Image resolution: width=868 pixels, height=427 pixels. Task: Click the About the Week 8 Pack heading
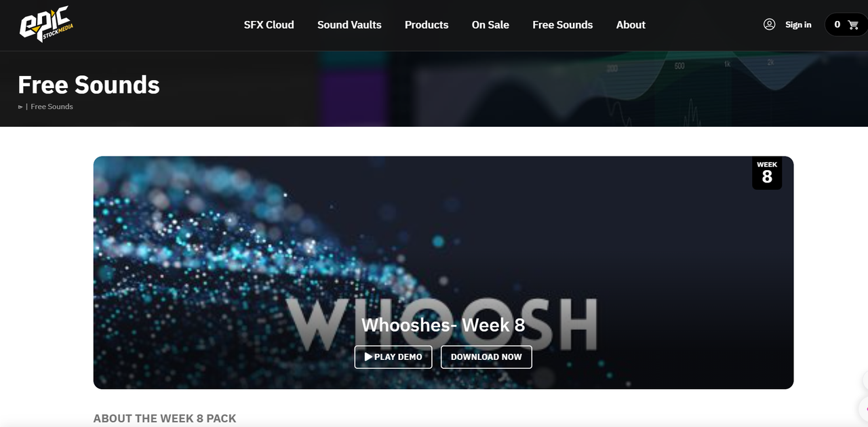165,418
